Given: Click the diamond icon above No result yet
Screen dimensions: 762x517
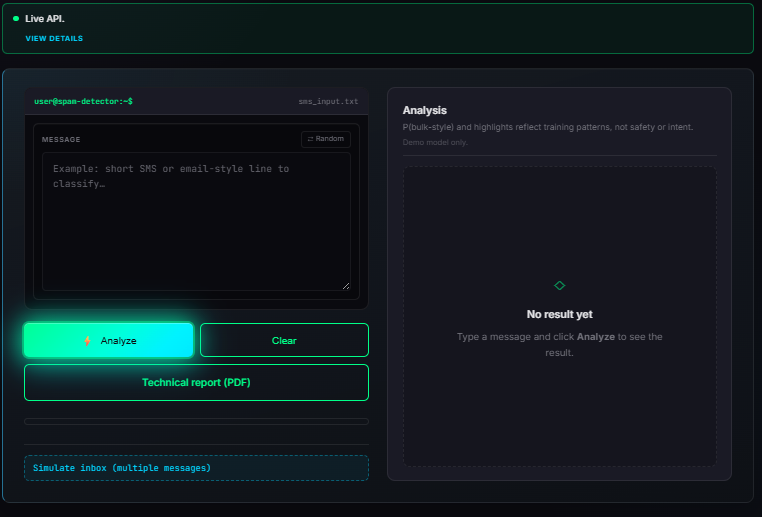Looking at the screenshot, I should [x=559, y=285].
